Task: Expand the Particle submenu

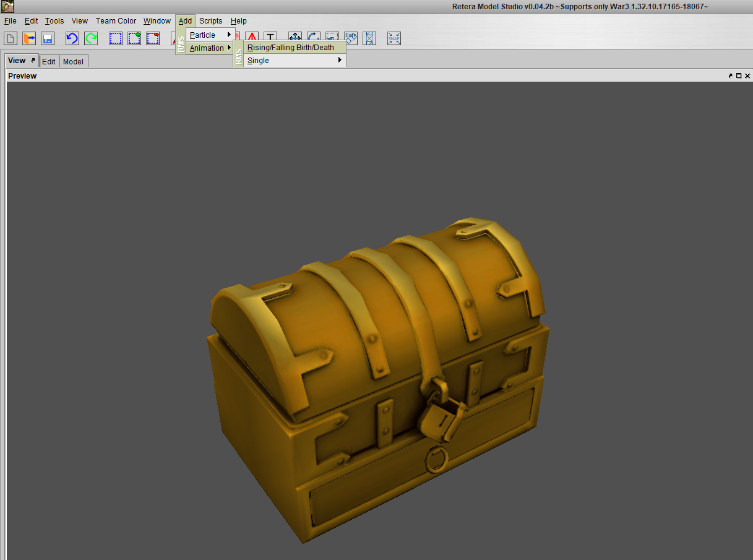Action: click(x=211, y=35)
